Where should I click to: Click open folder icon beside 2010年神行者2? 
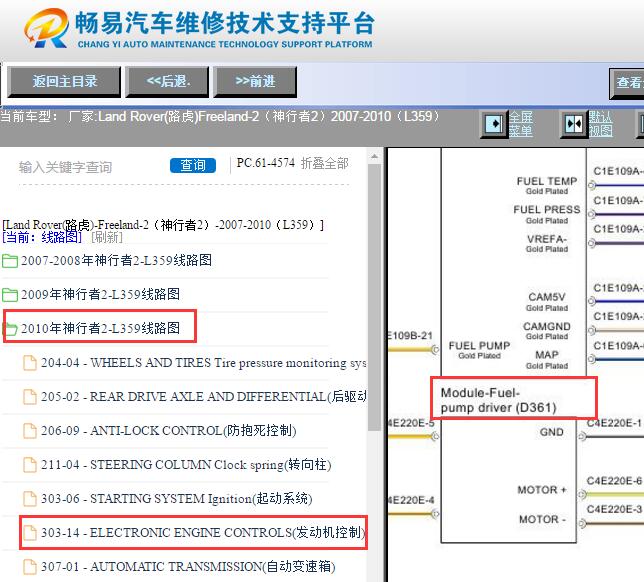tap(10, 329)
